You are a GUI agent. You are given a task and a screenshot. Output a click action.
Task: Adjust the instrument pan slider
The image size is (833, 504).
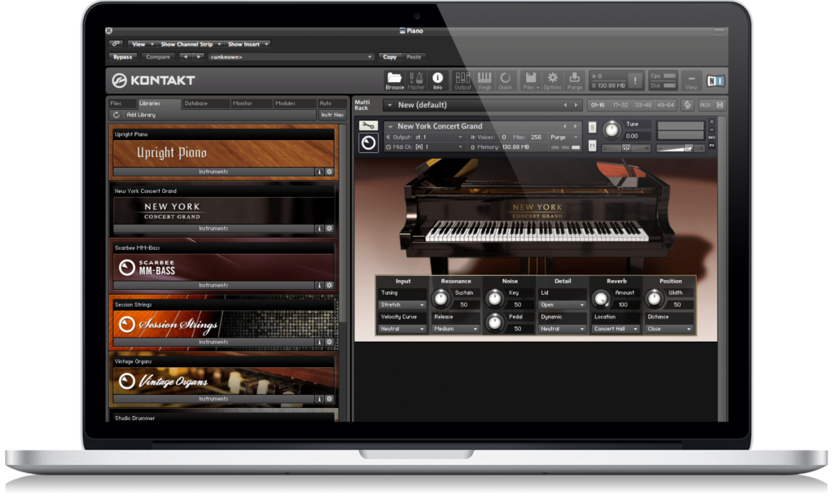[x=626, y=148]
